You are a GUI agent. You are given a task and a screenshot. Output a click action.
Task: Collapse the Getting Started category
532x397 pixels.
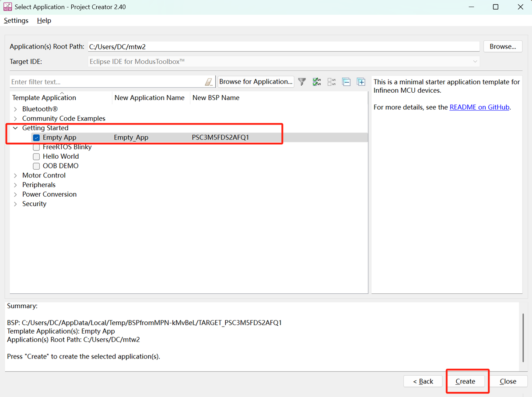16,128
